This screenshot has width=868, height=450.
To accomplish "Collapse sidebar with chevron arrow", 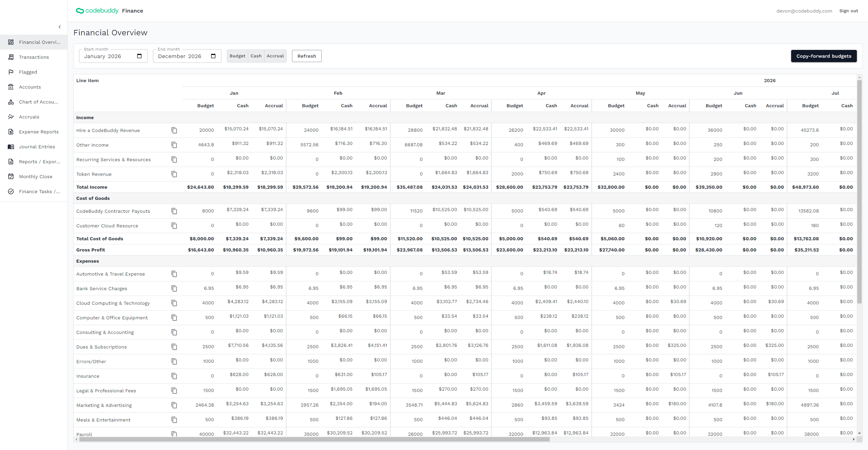I will [60, 27].
